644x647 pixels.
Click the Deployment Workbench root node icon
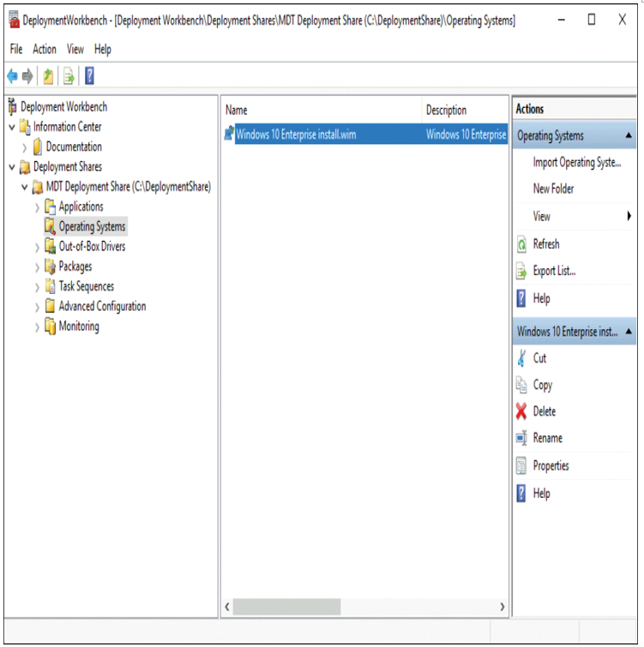coord(13,106)
